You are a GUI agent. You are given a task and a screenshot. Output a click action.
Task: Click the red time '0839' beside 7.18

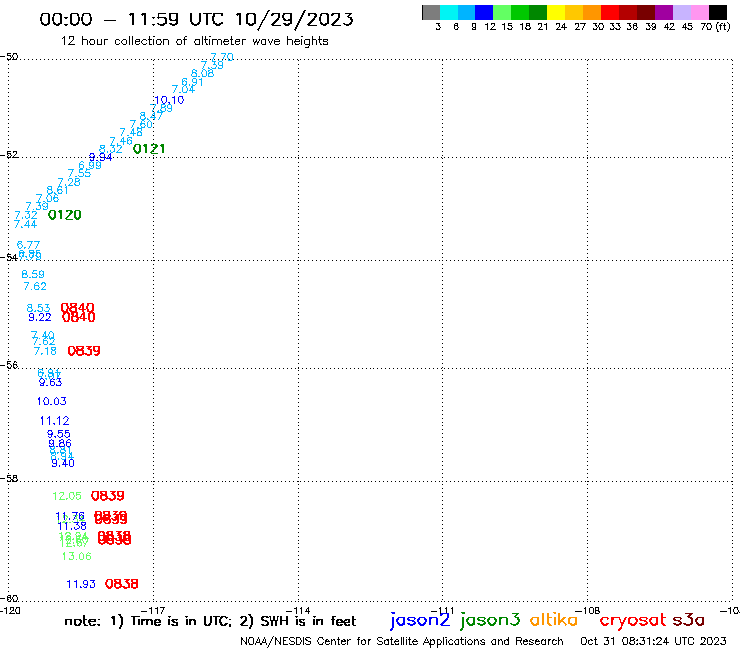tap(84, 351)
